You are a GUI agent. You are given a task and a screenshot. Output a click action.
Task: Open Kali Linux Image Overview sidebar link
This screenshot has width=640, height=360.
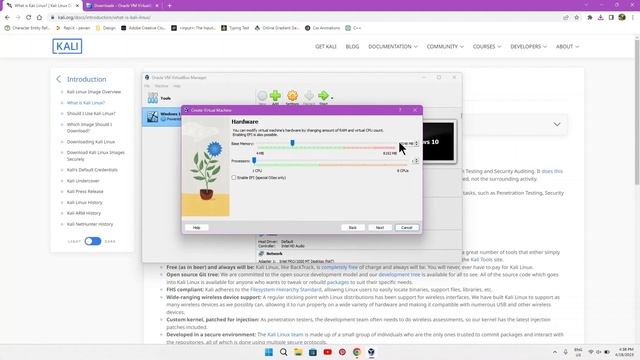coord(94,92)
